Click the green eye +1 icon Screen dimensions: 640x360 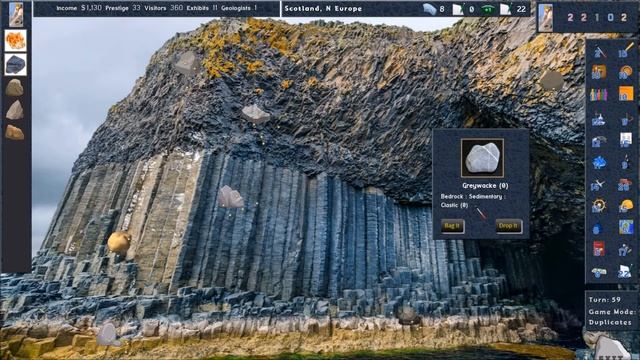point(487,9)
